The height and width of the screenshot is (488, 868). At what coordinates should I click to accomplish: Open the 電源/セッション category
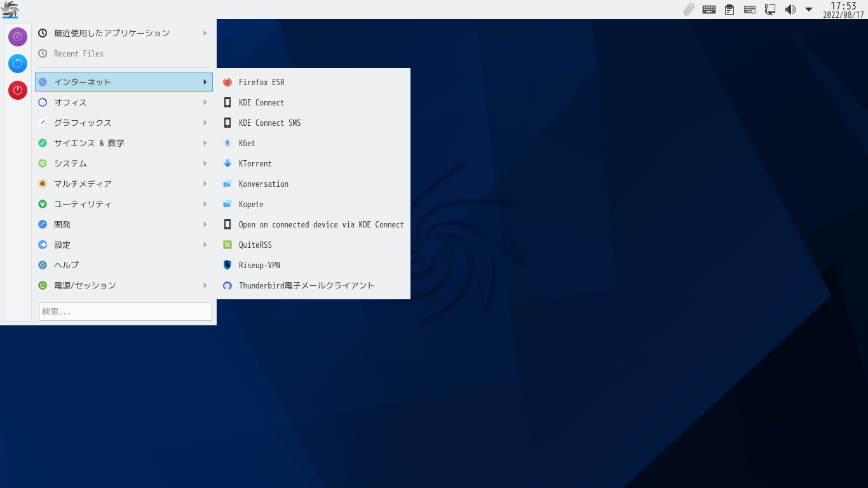(x=124, y=285)
